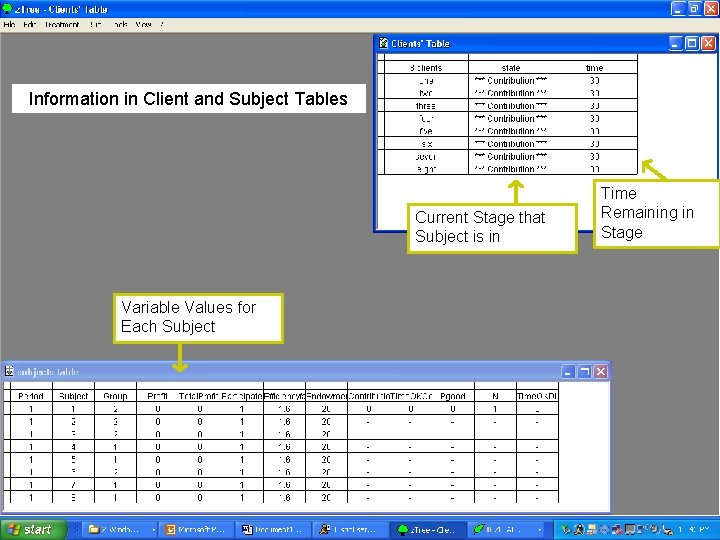The image size is (720, 540).
Task: Click the TotalProfit column header in subjects table
Action: click(200, 396)
